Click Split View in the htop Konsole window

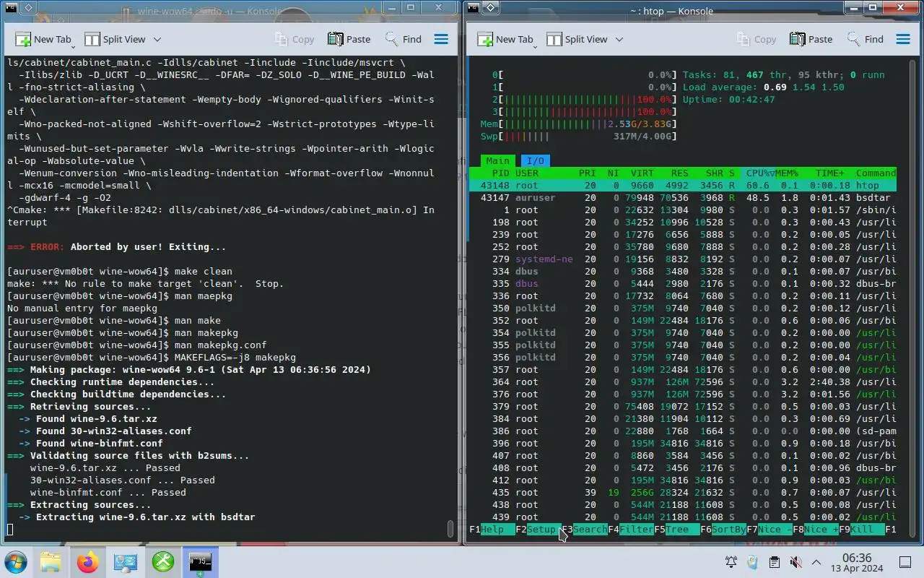click(x=577, y=39)
